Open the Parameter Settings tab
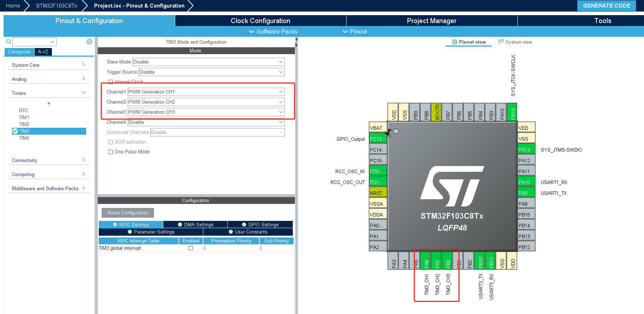 (151, 232)
